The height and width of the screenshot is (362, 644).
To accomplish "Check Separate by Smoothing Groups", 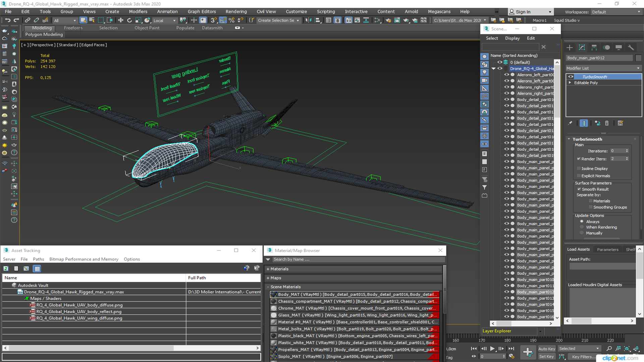I will [590, 207].
